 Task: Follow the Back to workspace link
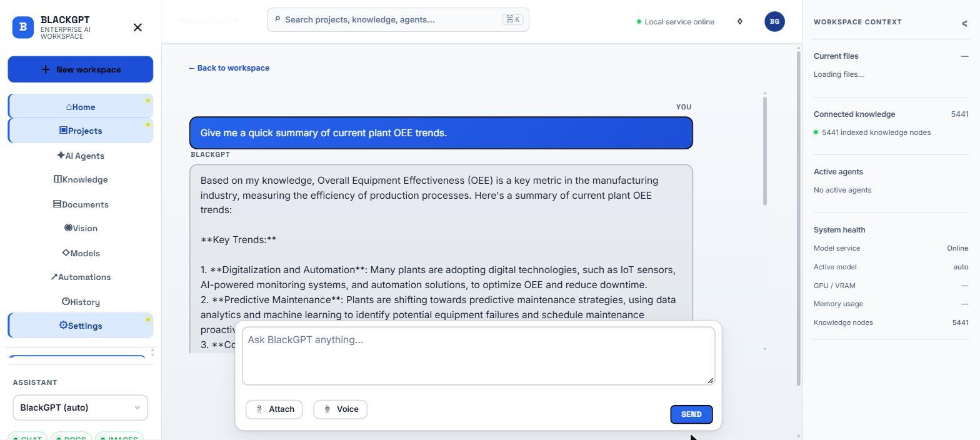(x=229, y=68)
